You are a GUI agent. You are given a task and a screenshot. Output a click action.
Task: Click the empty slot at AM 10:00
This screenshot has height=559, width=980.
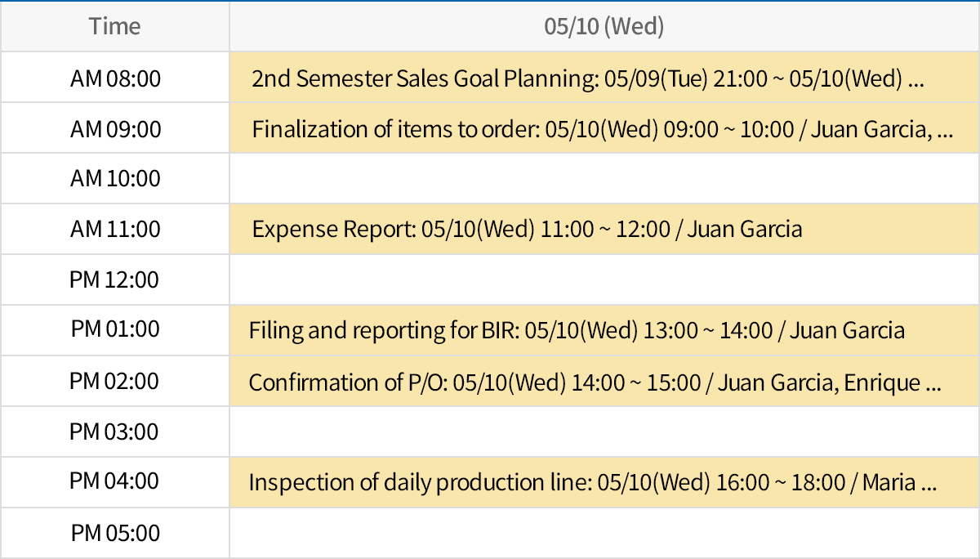(603, 178)
